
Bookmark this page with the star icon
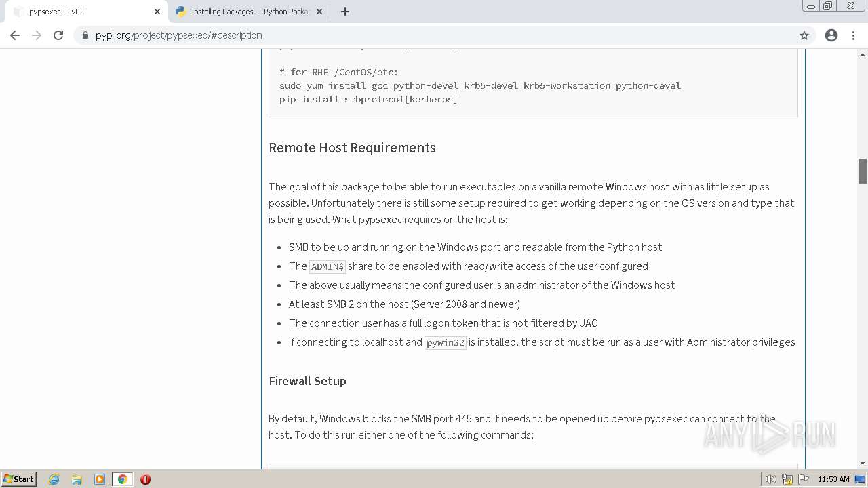tap(804, 35)
